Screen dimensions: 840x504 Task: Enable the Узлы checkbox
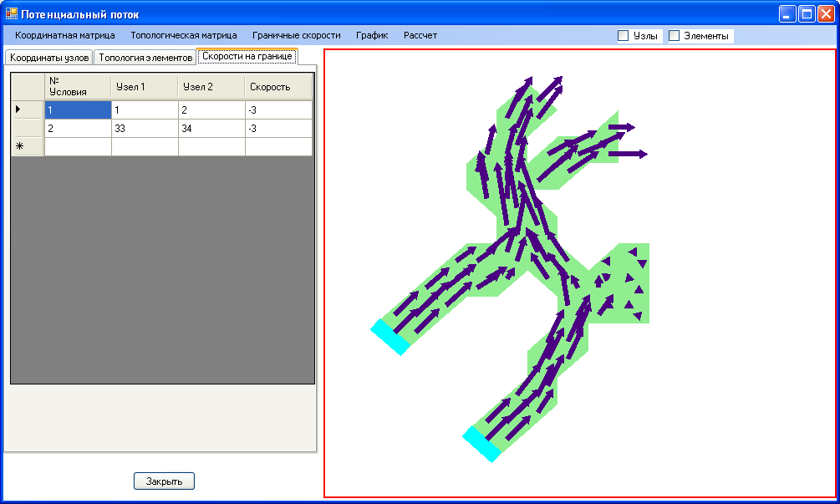[623, 36]
